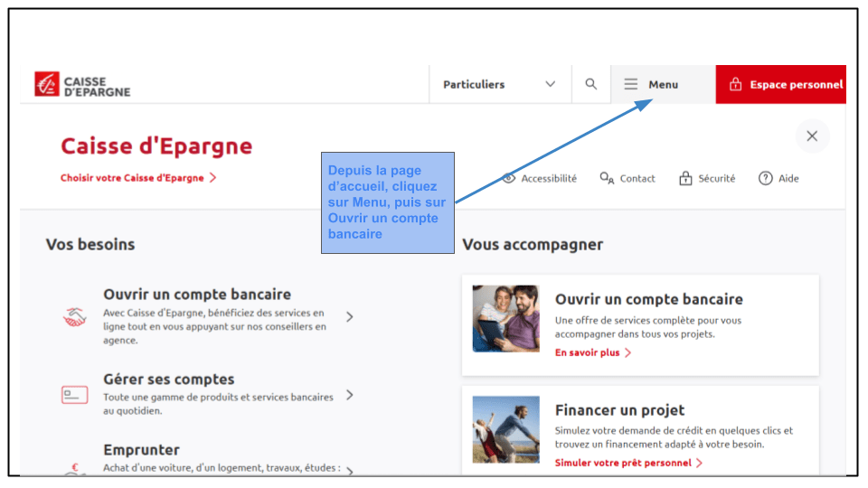
Task: Click the arrow after Choisir votre Caisse d'Epargne
Action: (213, 178)
